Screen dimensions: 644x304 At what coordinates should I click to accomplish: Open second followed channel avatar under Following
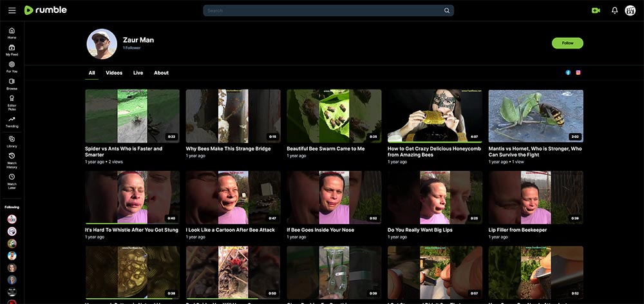click(x=12, y=231)
